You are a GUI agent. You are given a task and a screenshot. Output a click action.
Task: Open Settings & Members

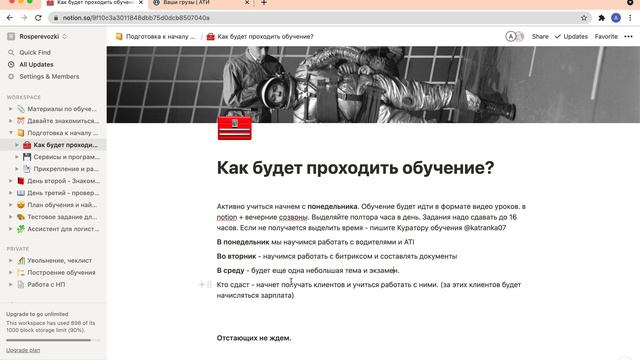pyautogui.click(x=49, y=76)
